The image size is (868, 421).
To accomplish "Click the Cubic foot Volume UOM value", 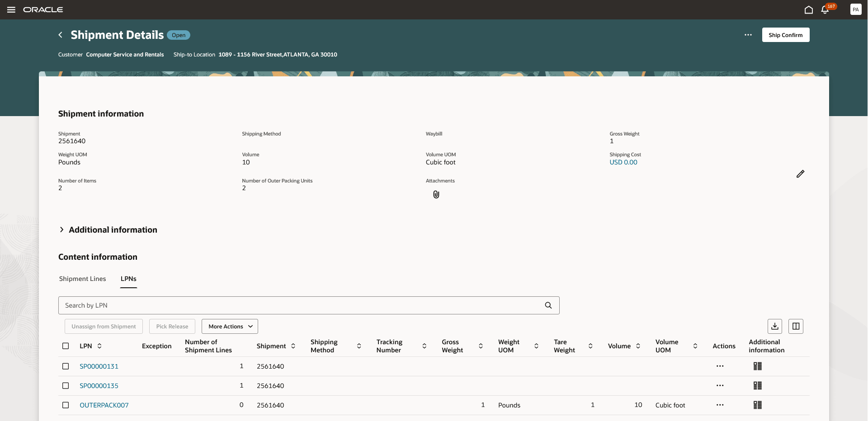I will pos(441,162).
